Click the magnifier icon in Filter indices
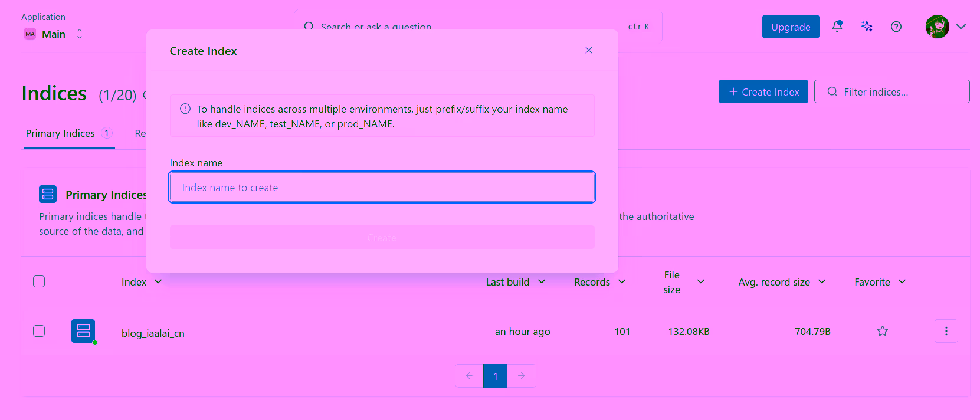Screen dimensions: 980x420 tap(832, 91)
